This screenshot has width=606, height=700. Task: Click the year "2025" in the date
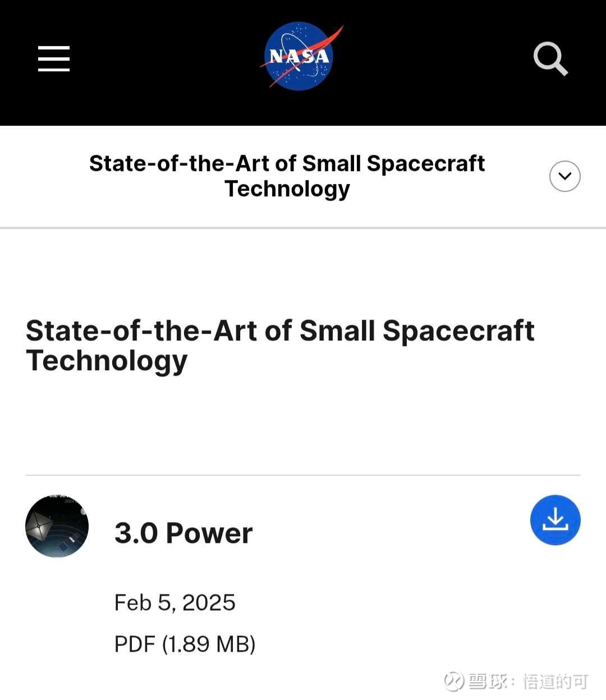point(209,602)
